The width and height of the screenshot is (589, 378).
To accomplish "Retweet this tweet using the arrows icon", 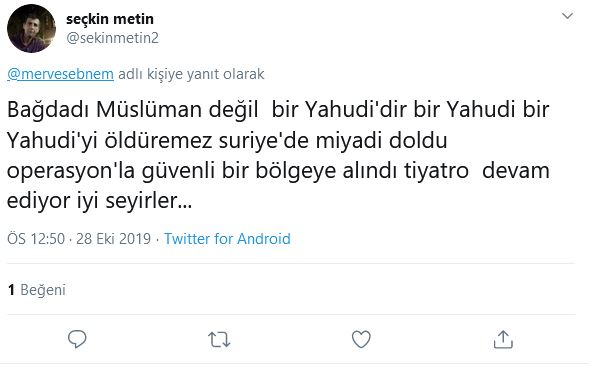I will 219,339.
